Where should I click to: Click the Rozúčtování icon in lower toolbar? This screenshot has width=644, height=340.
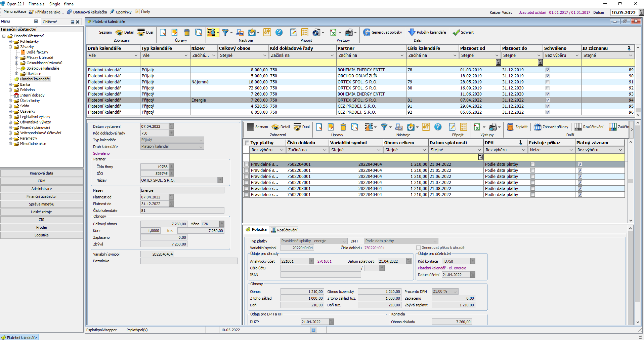click(x=578, y=127)
